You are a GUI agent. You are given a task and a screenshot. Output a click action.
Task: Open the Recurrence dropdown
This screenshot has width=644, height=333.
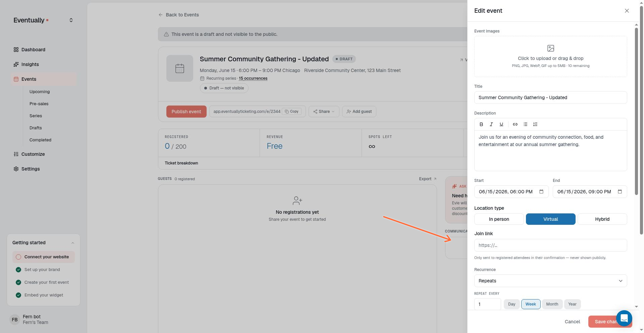[551, 281]
